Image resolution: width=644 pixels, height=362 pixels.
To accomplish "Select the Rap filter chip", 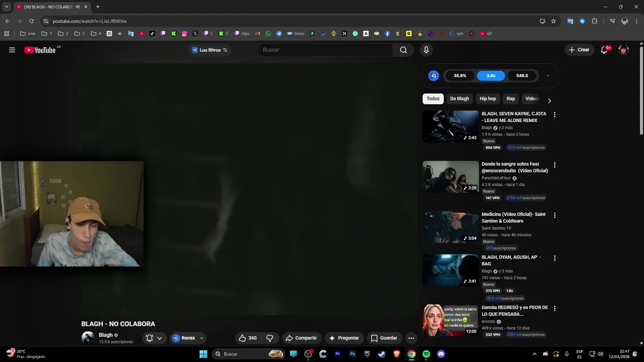I will [x=511, y=99].
